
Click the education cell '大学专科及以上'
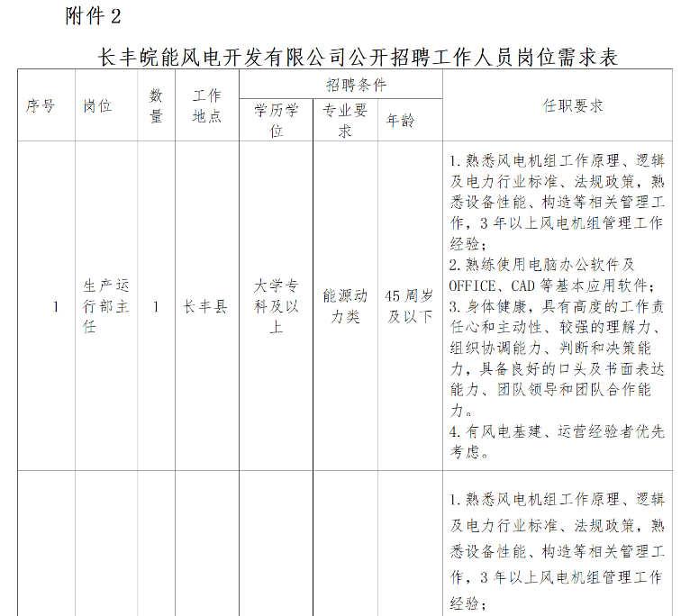pyautogui.click(x=277, y=306)
